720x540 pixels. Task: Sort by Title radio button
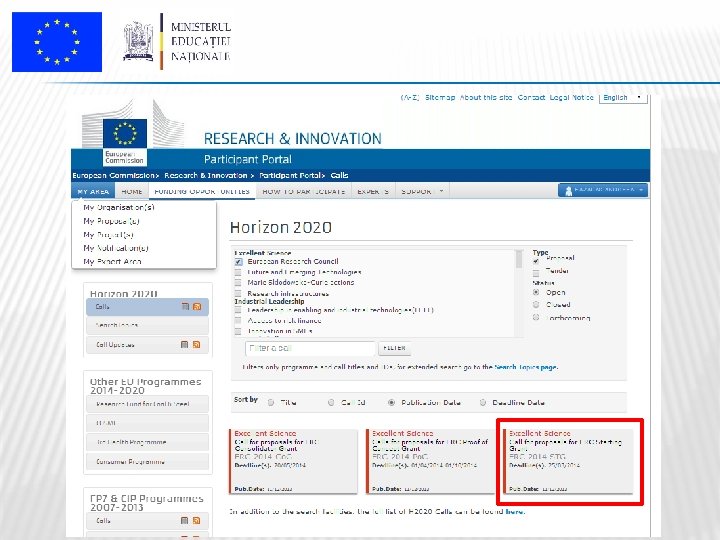271,403
